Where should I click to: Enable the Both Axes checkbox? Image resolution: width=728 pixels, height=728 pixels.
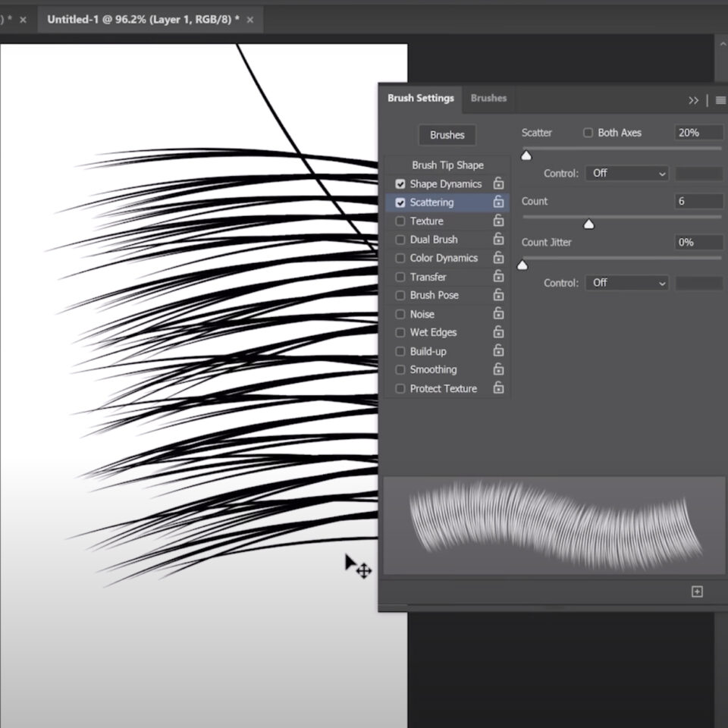pyautogui.click(x=588, y=133)
